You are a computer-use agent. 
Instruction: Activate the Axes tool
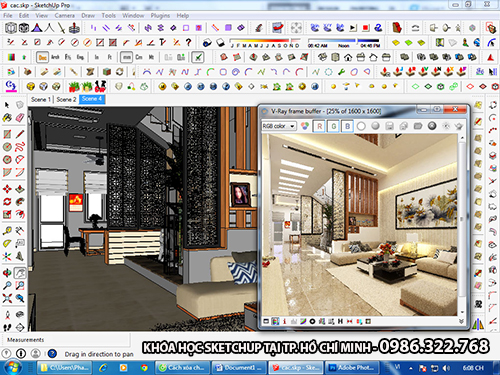[7, 256]
